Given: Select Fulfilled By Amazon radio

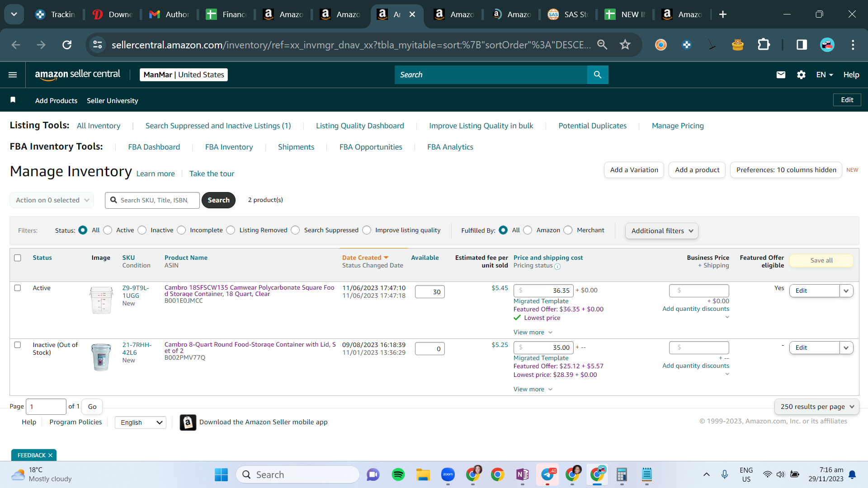Looking at the screenshot, I should (x=528, y=230).
